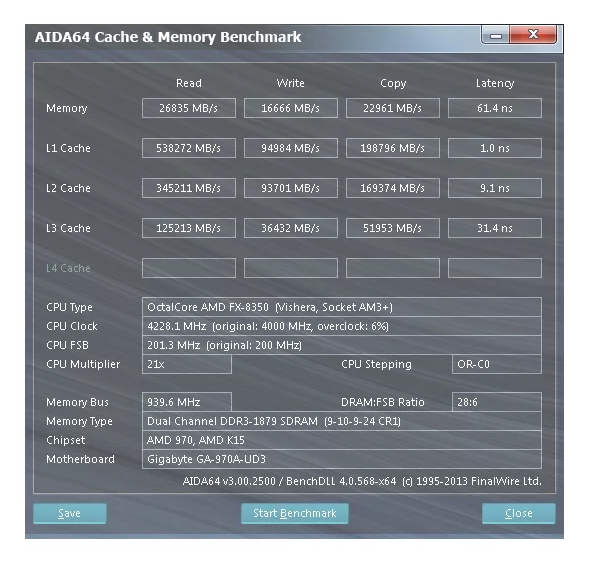Viewport: 600px width, 565px height.
Task: Click Memory Type field DDR3-1879 SDRAM
Action: coord(342,421)
